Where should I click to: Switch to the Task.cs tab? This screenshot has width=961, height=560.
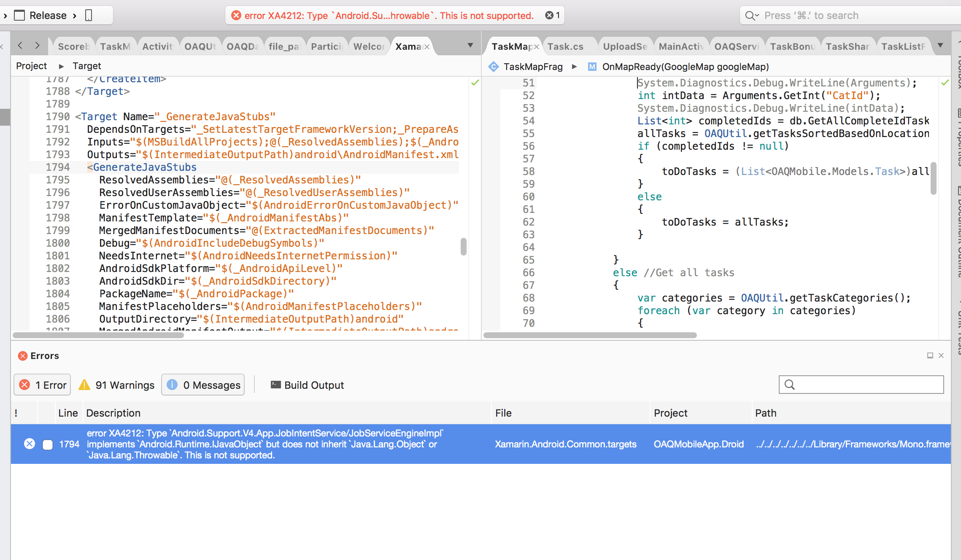pos(565,46)
